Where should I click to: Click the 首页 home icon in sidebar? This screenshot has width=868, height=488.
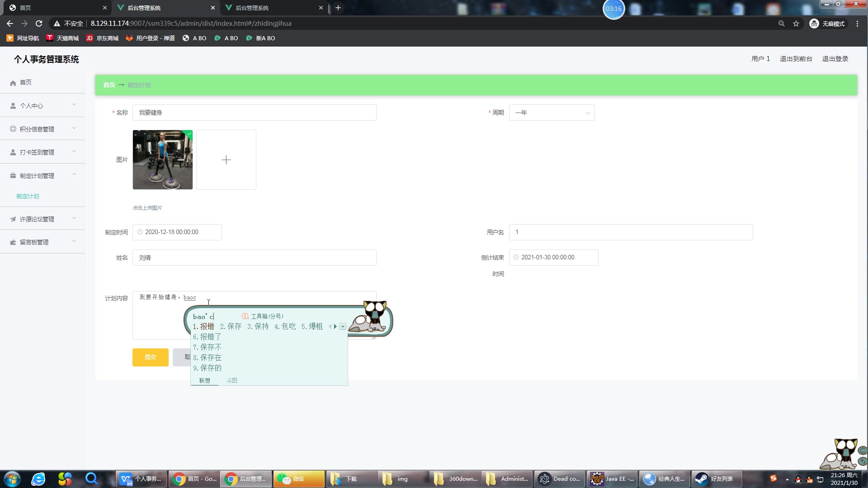coord(13,82)
